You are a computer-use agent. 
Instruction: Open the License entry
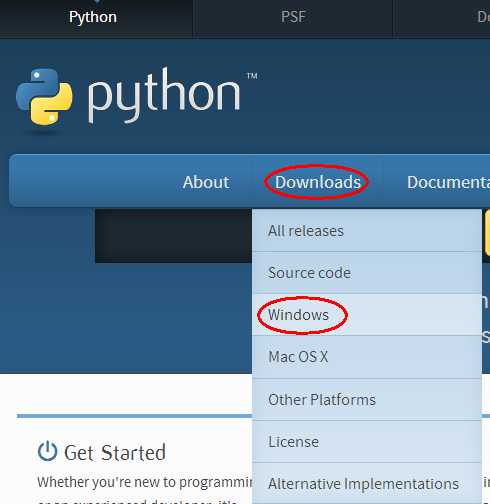pos(367,442)
